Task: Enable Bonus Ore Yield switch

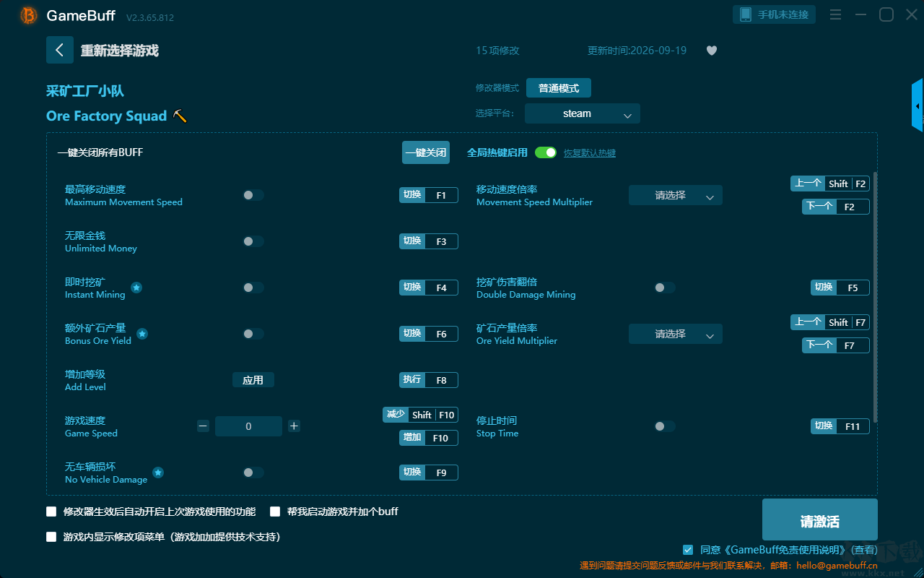Action: coord(253,334)
